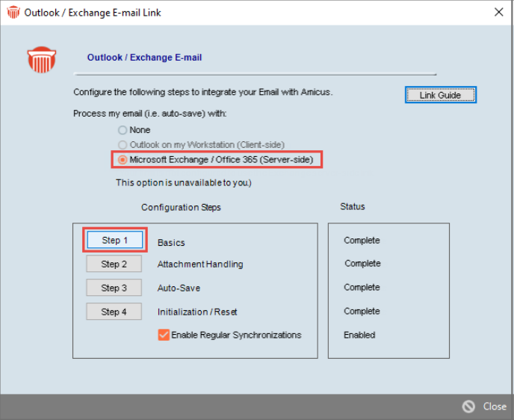
Task: Click the Attachment Handling label
Action: click(x=200, y=265)
